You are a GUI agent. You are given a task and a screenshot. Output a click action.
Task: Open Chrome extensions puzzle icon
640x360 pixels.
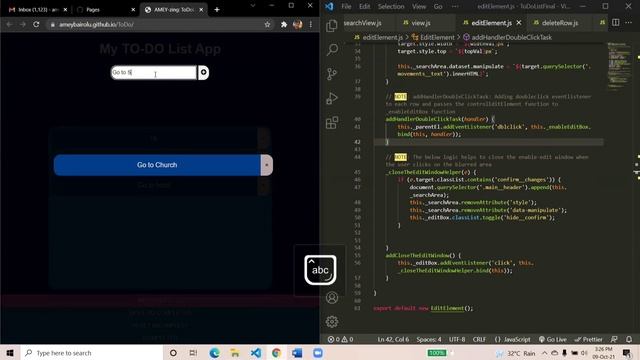click(284, 24)
